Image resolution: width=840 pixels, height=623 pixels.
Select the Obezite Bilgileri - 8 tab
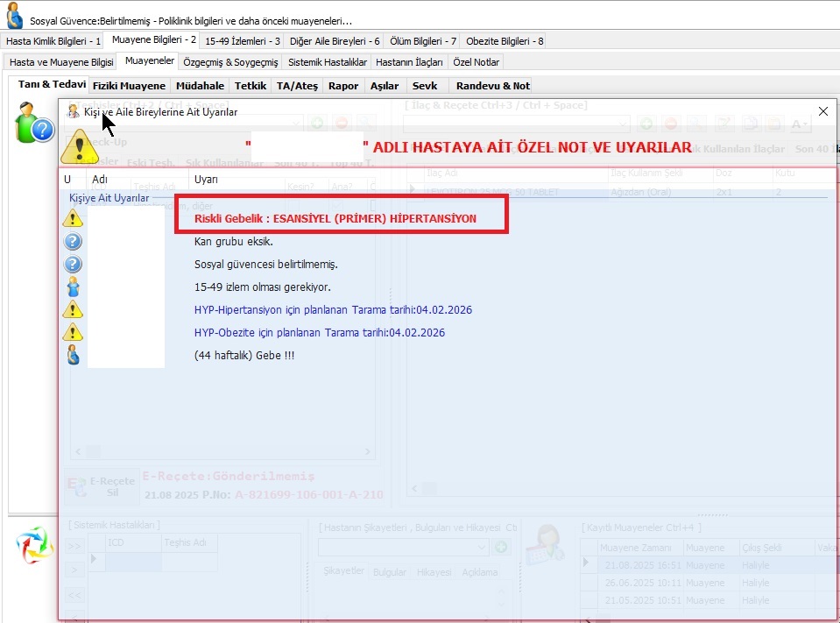click(x=505, y=40)
